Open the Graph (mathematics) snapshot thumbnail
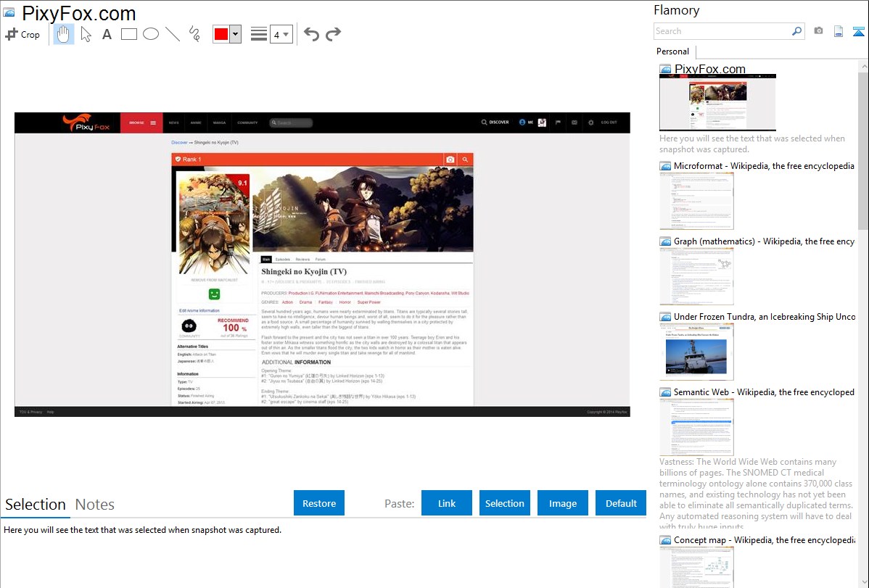Screen dimensions: 869x588 696,276
